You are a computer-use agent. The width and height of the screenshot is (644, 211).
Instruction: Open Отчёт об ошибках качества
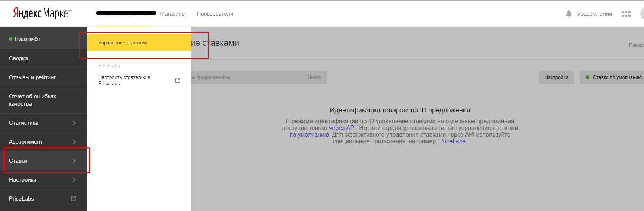(x=44, y=100)
